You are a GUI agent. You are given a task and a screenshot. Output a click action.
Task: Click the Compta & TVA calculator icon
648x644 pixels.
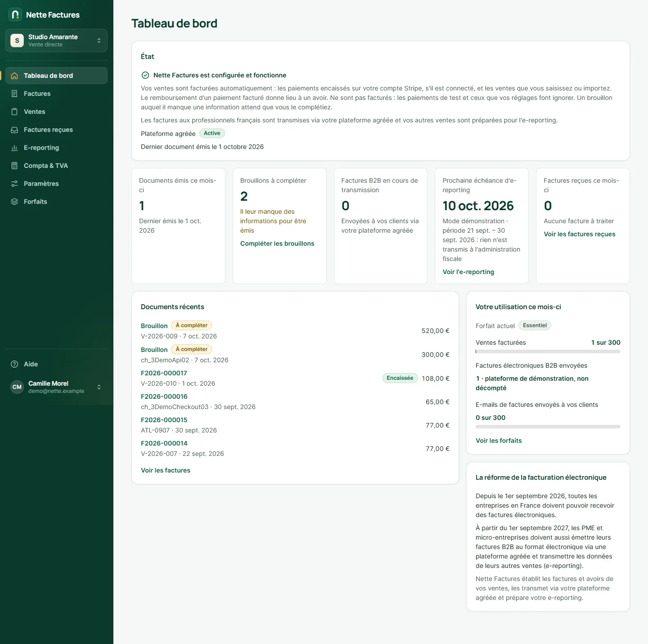[14, 166]
